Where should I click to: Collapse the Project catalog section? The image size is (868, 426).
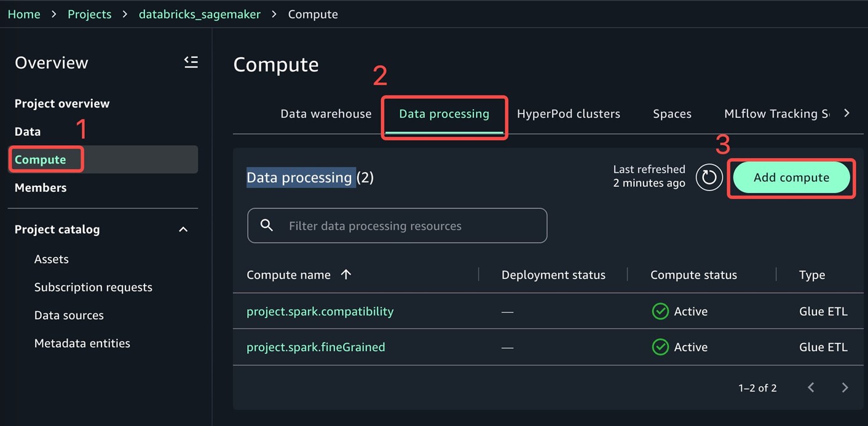pyautogui.click(x=183, y=229)
